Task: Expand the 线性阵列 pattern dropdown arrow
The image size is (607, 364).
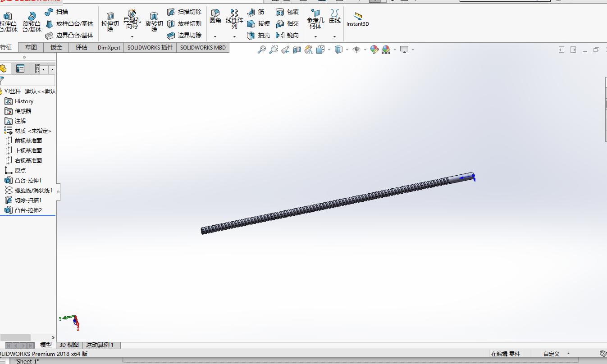Action: click(x=234, y=36)
